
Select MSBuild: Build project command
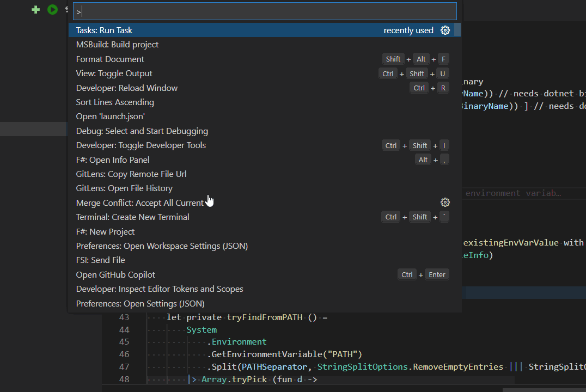117,45
